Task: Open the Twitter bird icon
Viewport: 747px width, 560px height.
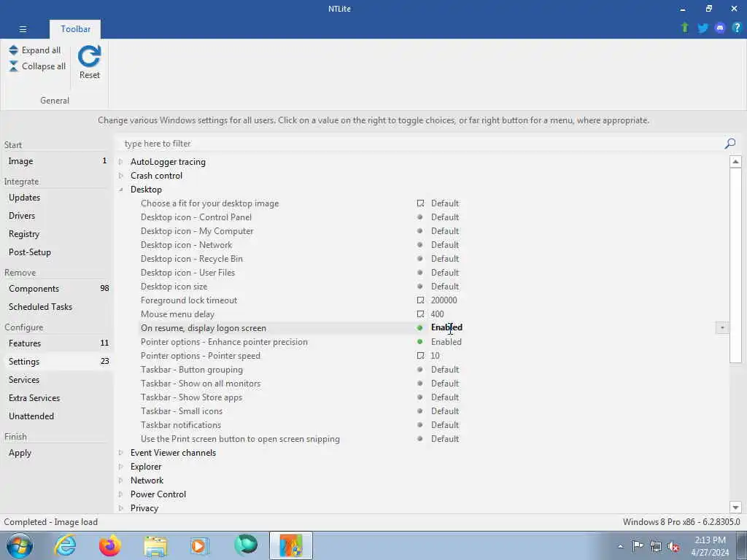Action: coord(703,28)
